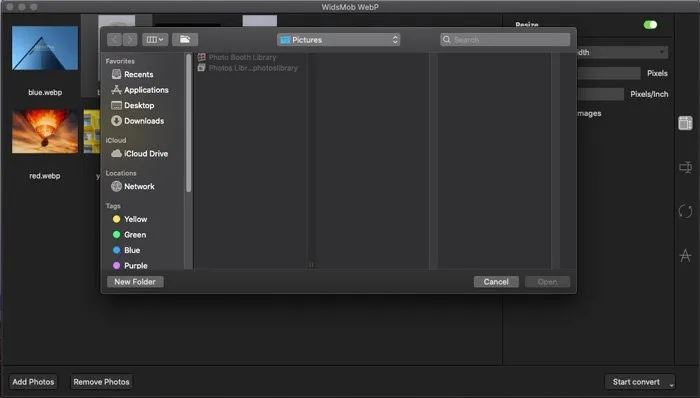Click the red.webp file name
The image size is (700, 398).
click(x=45, y=176)
